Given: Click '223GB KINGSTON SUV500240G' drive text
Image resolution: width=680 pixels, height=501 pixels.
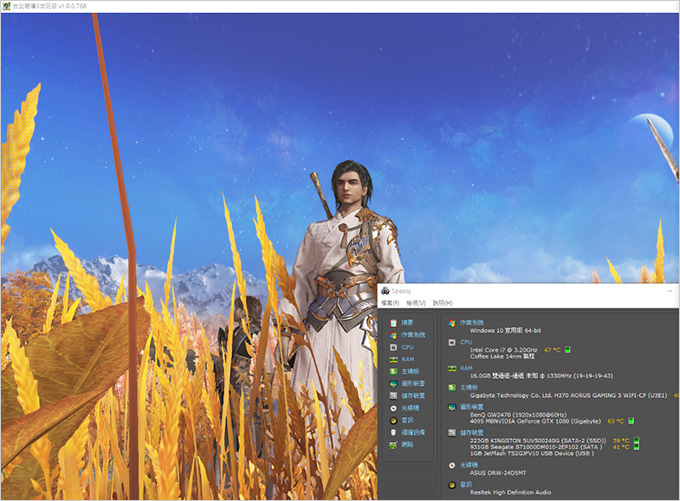Looking at the screenshot, I should tap(538, 440).
